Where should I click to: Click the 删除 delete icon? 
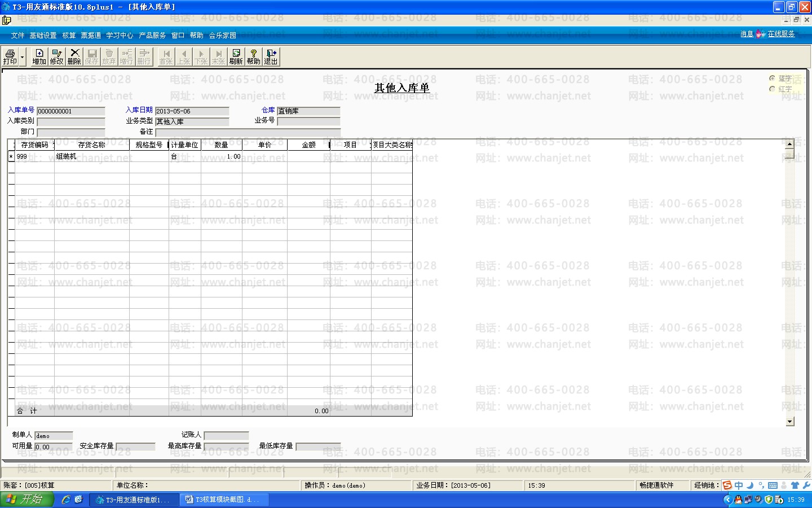[x=74, y=57]
